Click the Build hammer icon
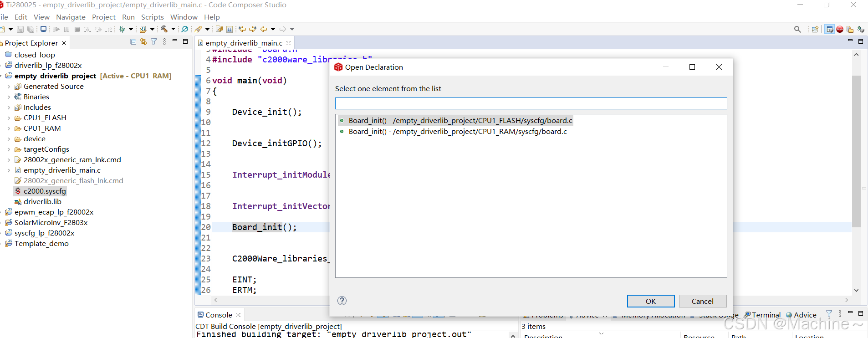868x338 pixels. point(164,29)
